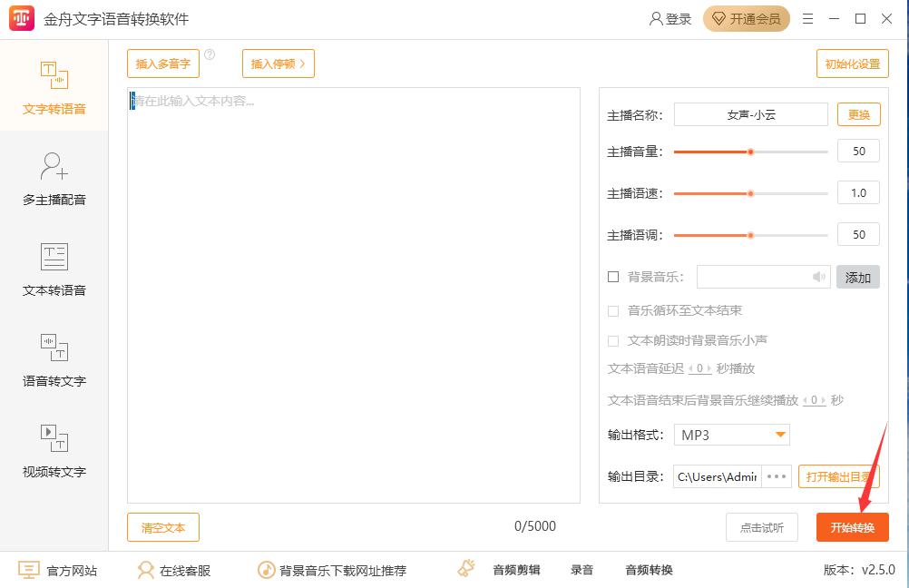Open the 文字转语音 sidebar section

[x=54, y=89]
